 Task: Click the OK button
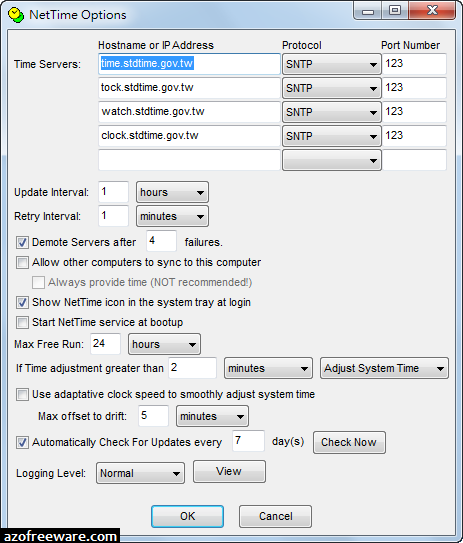click(x=187, y=516)
